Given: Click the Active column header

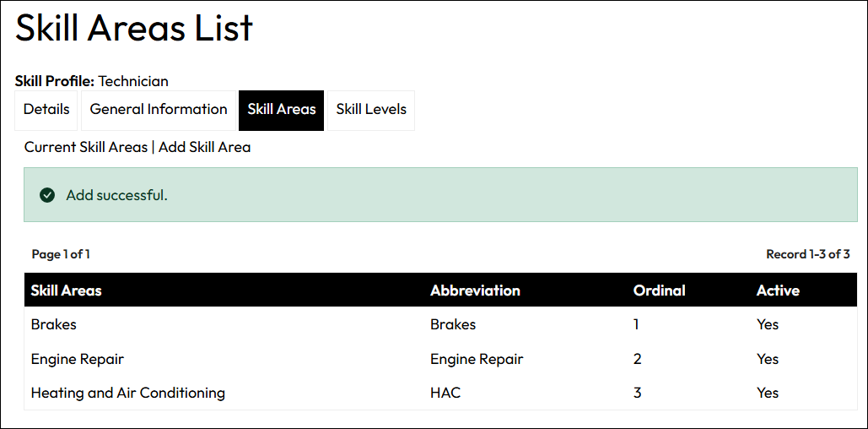Looking at the screenshot, I should click(x=778, y=291).
